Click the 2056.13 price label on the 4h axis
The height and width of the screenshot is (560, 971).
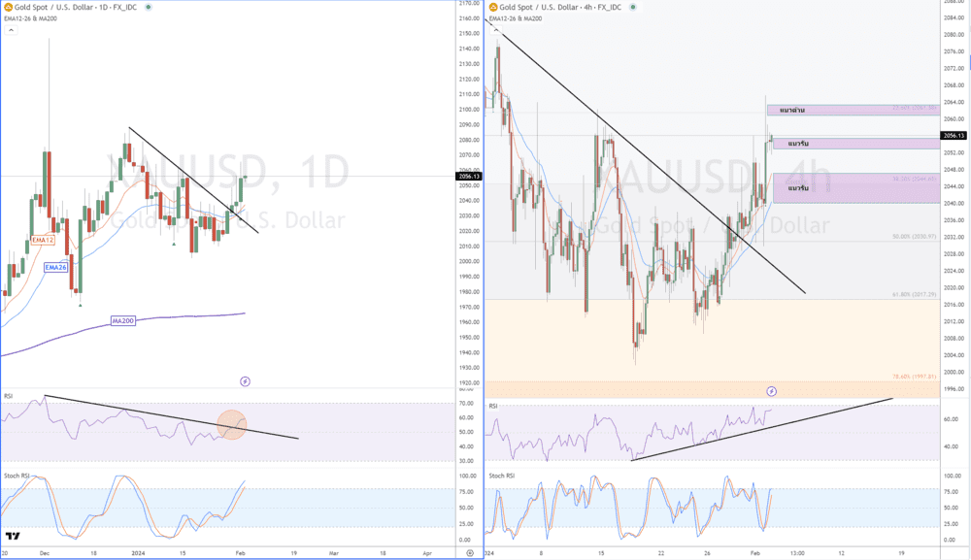[954, 136]
